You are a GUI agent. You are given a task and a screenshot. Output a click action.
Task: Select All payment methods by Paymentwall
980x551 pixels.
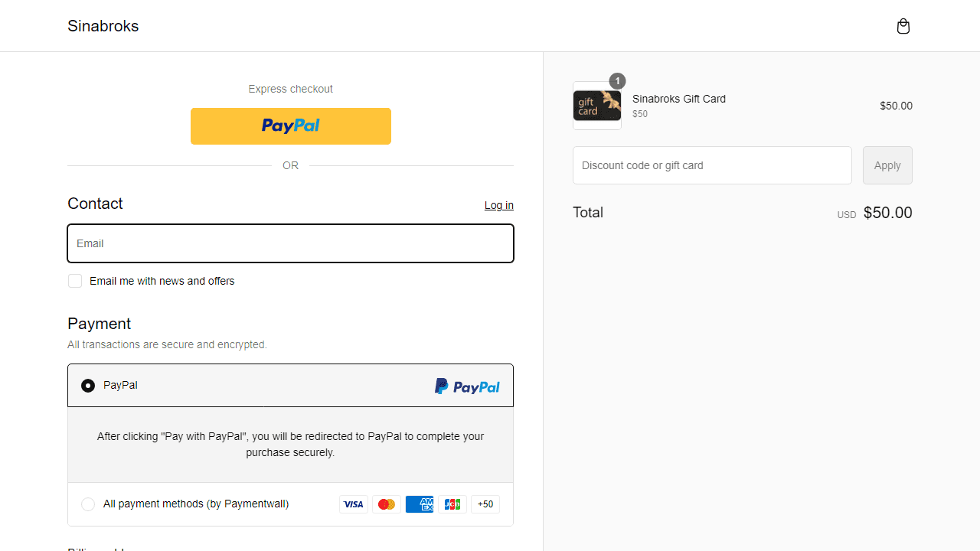(x=88, y=504)
